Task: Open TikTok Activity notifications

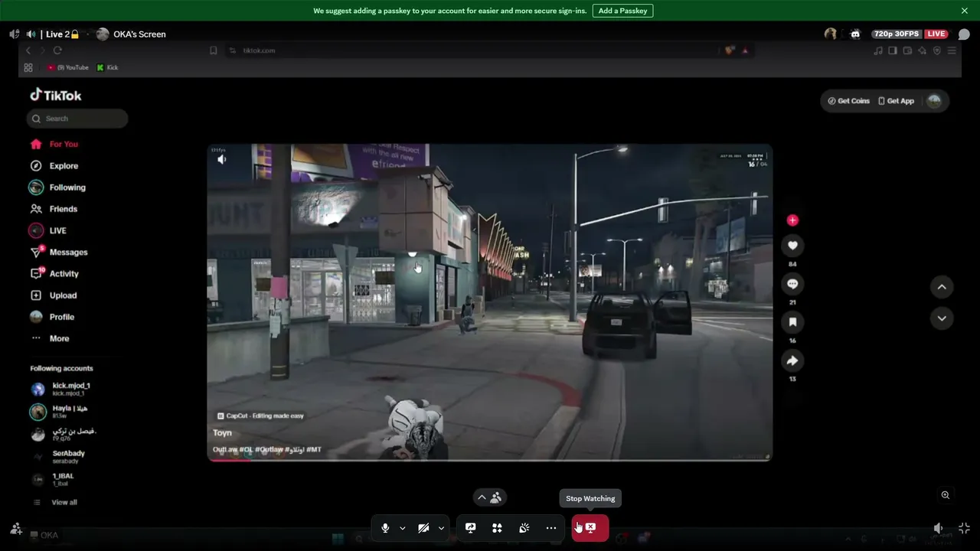Action: point(54,273)
